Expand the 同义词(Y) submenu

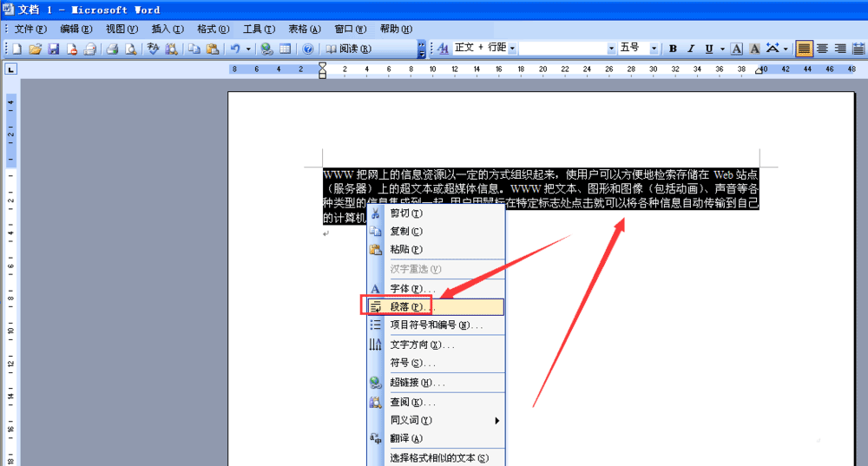pyautogui.click(x=437, y=421)
